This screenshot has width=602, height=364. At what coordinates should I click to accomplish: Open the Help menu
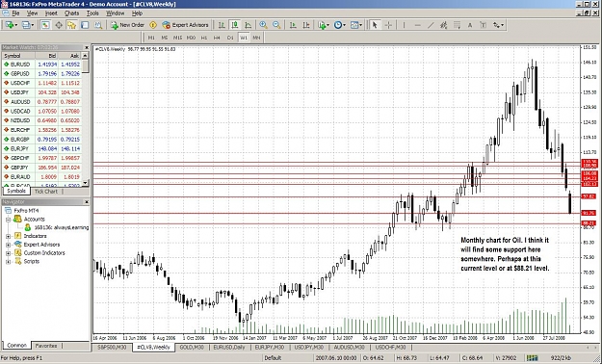pos(137,13)
